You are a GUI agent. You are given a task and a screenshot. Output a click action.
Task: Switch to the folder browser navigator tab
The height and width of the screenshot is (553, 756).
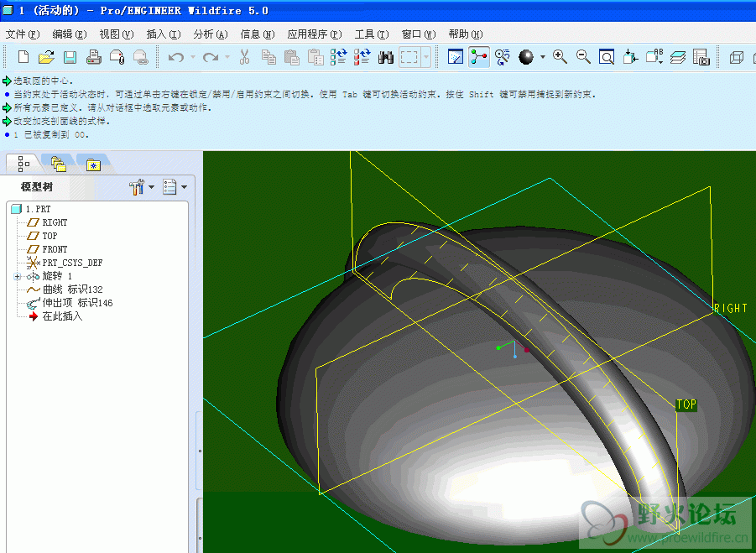pos(59,164)
